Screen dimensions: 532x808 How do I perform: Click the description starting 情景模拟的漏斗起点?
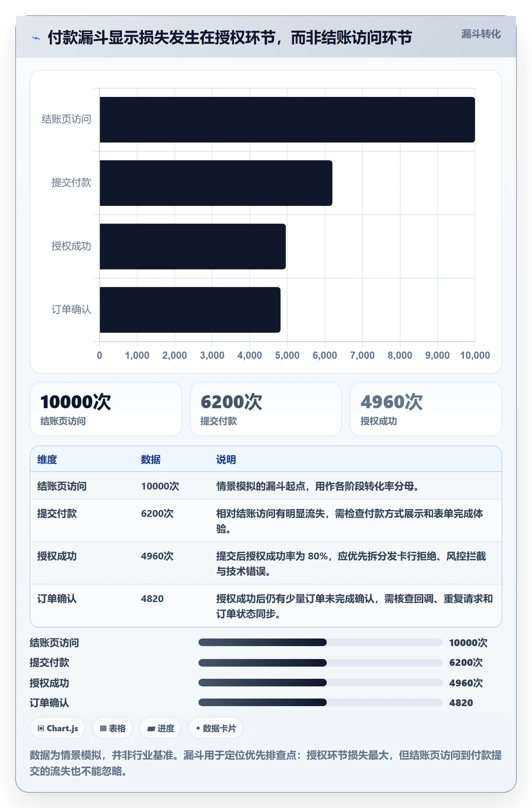[318, 486]
